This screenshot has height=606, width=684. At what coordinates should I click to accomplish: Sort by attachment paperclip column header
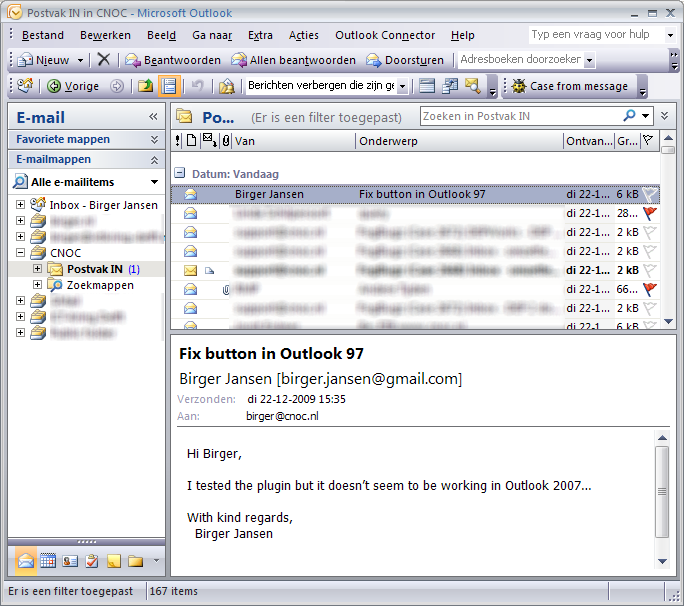(x=226, y=141)
